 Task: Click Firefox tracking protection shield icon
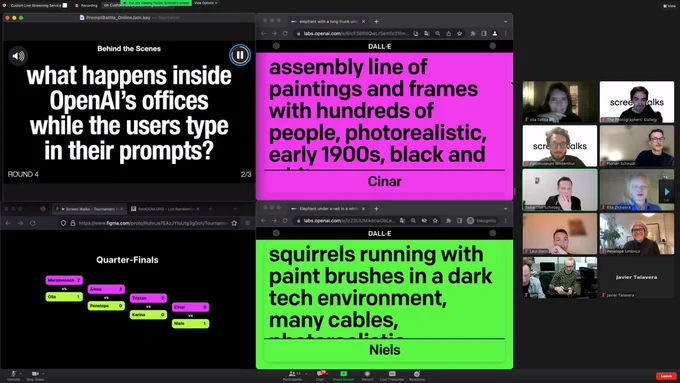pyautogui.click(x=63, y=223)
